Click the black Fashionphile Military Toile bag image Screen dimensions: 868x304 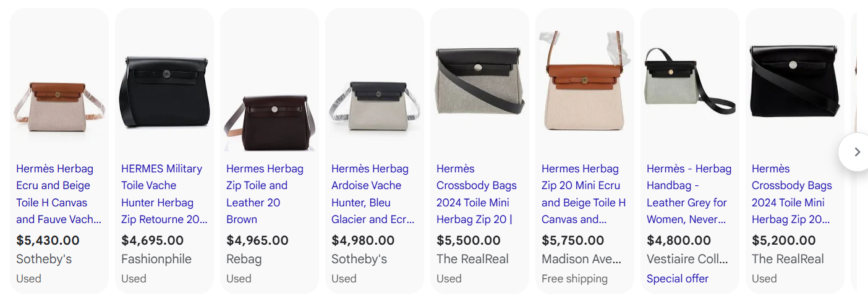pyautogui.click(x=164, y=93)
